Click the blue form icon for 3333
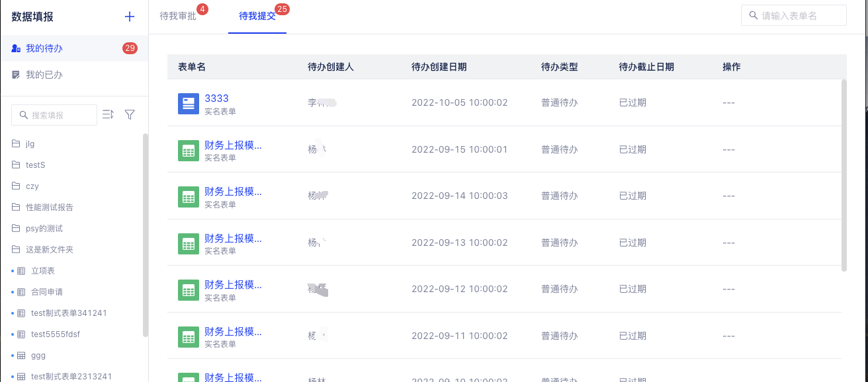 [189, 104]
